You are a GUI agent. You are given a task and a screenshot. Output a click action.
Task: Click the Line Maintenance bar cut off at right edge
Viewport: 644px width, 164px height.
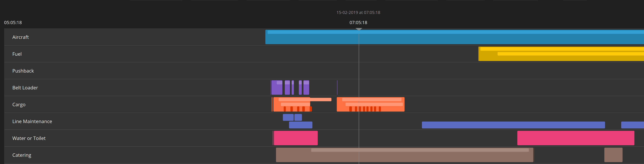point(632,125)
